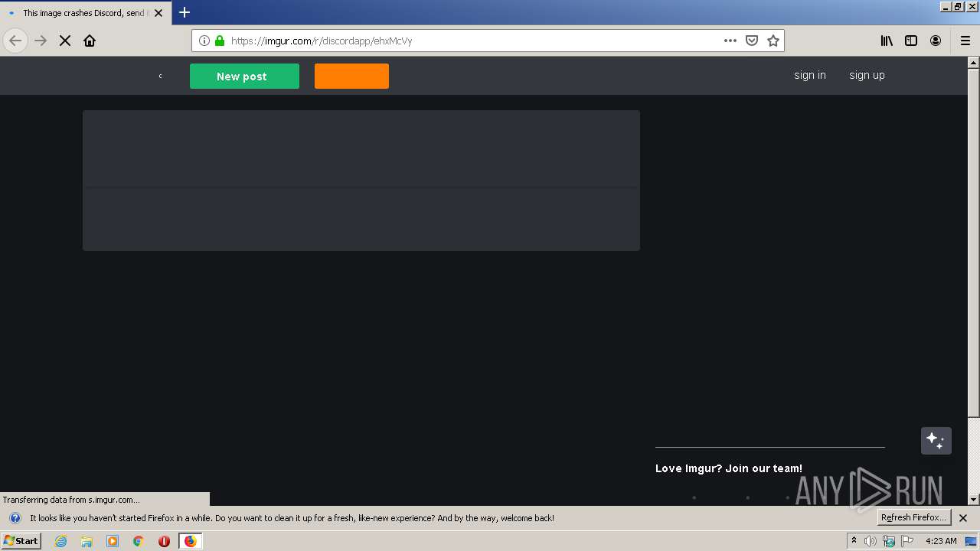Toggle the sidebars view
Image resolution: width=980 pixels, height=551 pixels.
click(x=911, y=41)
